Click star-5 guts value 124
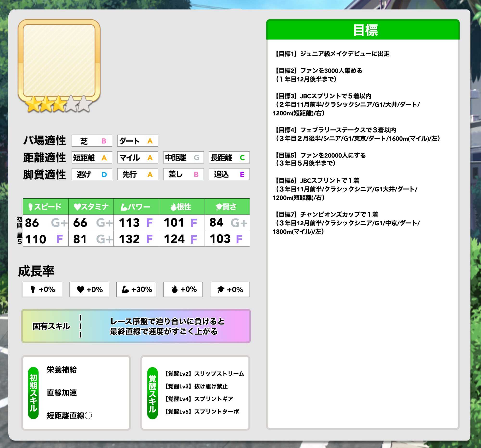The image size is (481, 448). (174, 239)
